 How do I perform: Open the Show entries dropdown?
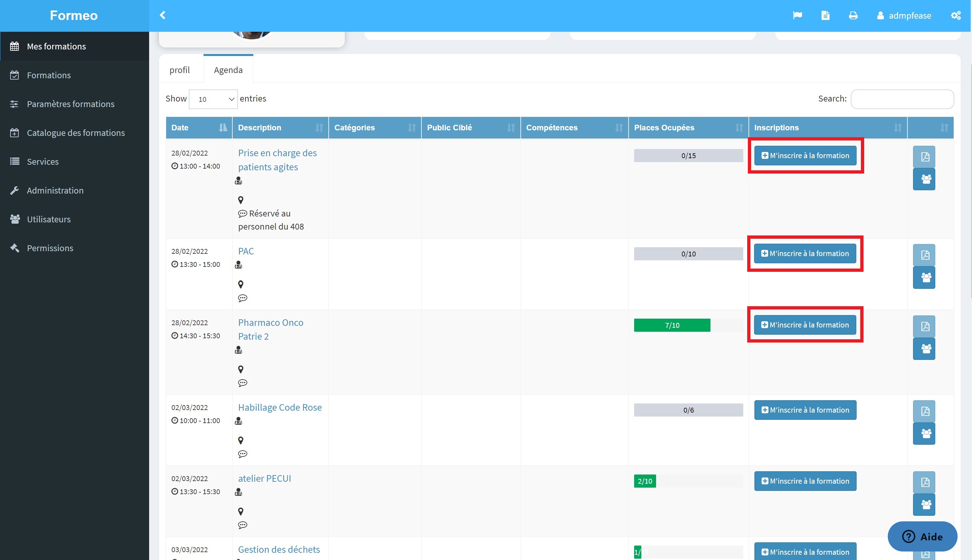click(213, 99)
